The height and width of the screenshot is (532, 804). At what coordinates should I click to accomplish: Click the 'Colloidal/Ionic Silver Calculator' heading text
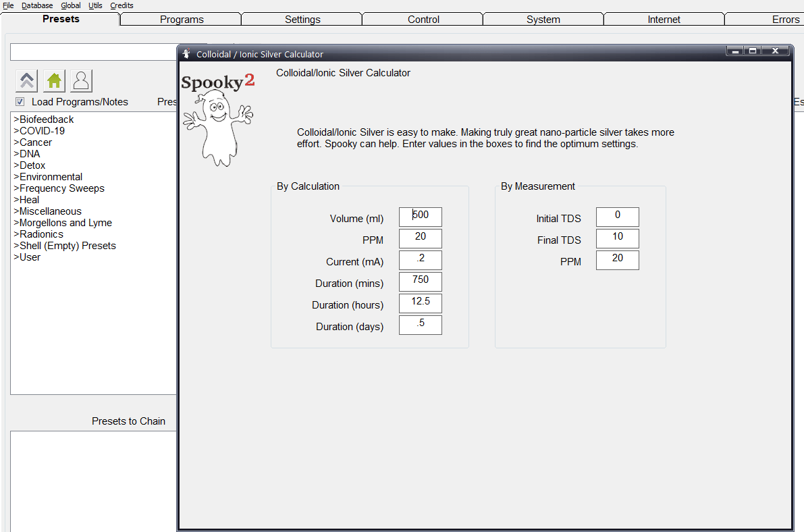coord(343,73)
